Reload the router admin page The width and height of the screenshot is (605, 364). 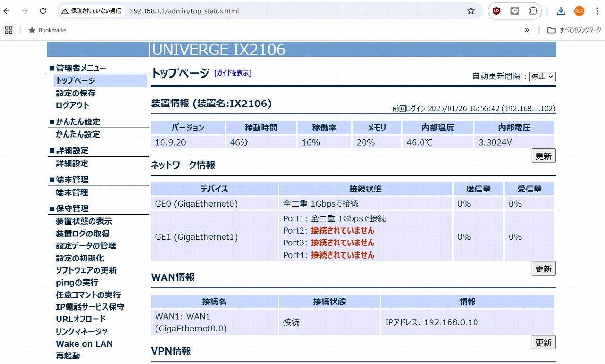(43, 11)
